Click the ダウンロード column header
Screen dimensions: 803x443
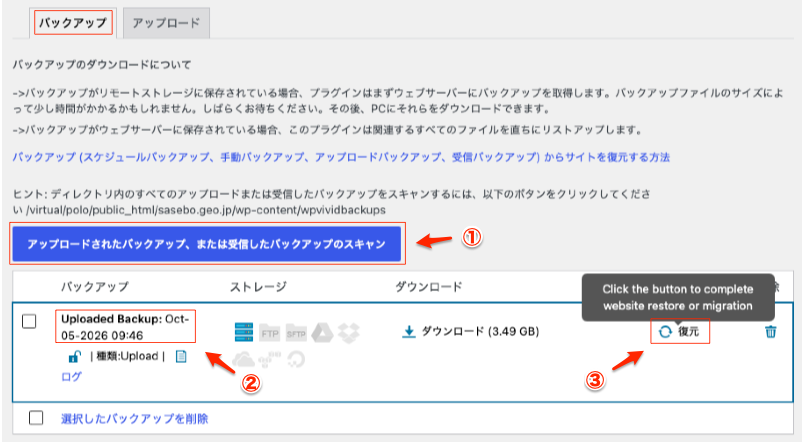(x=429, y=287)
